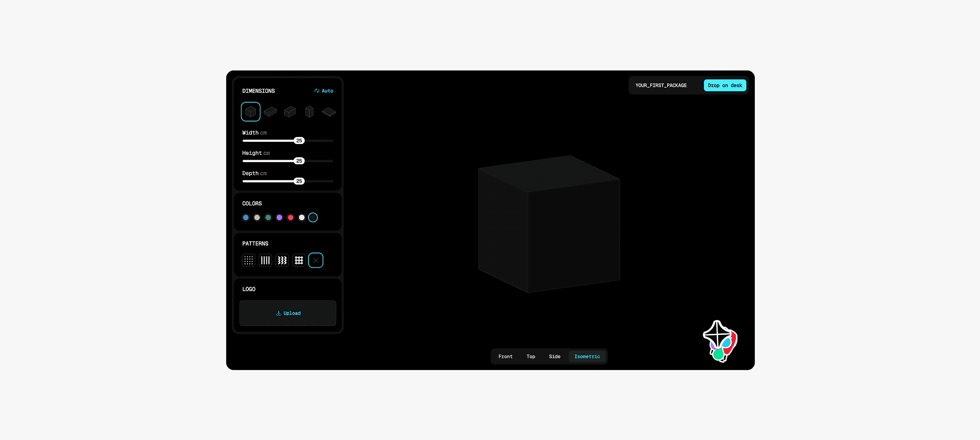Select the medium rectangular box shape preset
The image size is (980, 440).
click(x=290, y=112)
